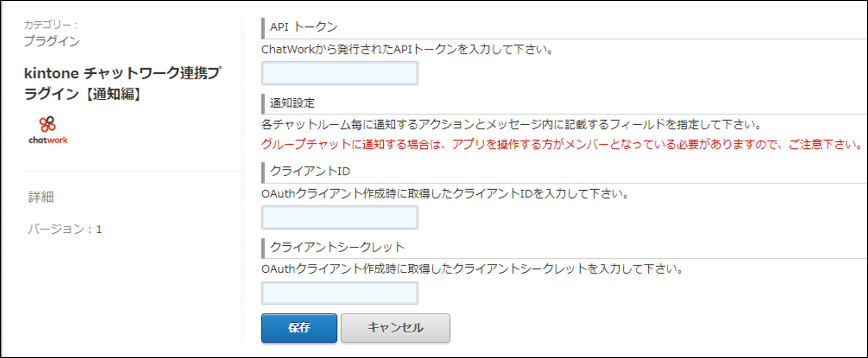Click the バージョン：1 text
The image size is (868, 358).
[65, 229]
